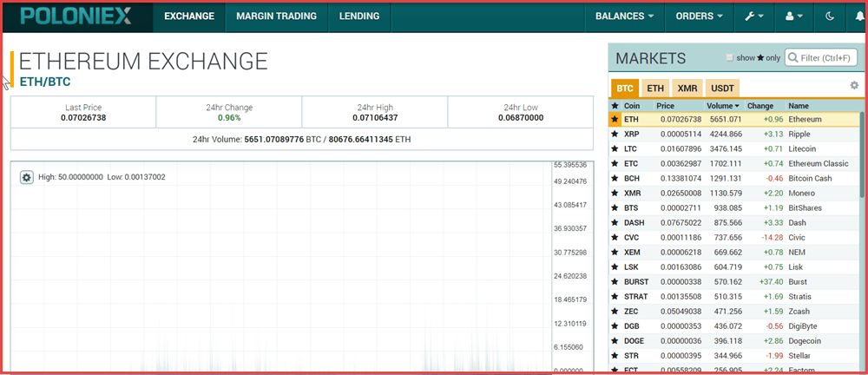Select the Civic market name
The width and height of the screenshot is (868, 375).
[x=797, y=237]
